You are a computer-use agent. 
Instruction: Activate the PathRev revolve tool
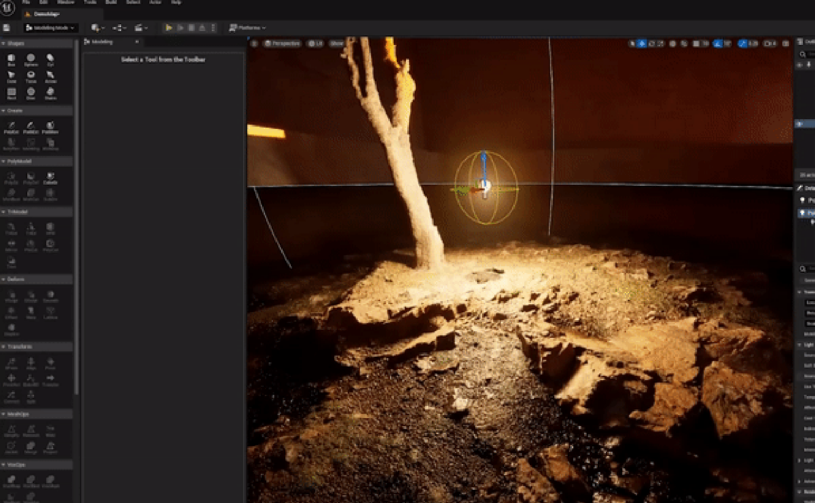click(51, 128)
